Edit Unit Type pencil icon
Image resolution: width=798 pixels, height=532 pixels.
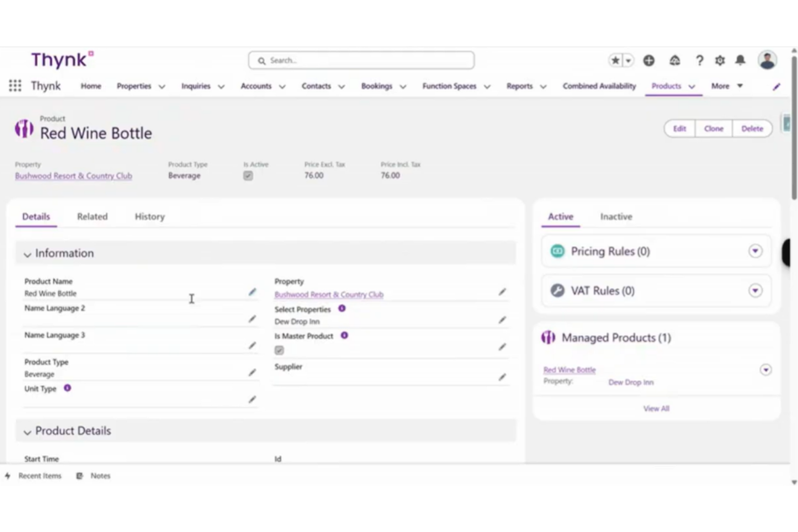[252, 399]
